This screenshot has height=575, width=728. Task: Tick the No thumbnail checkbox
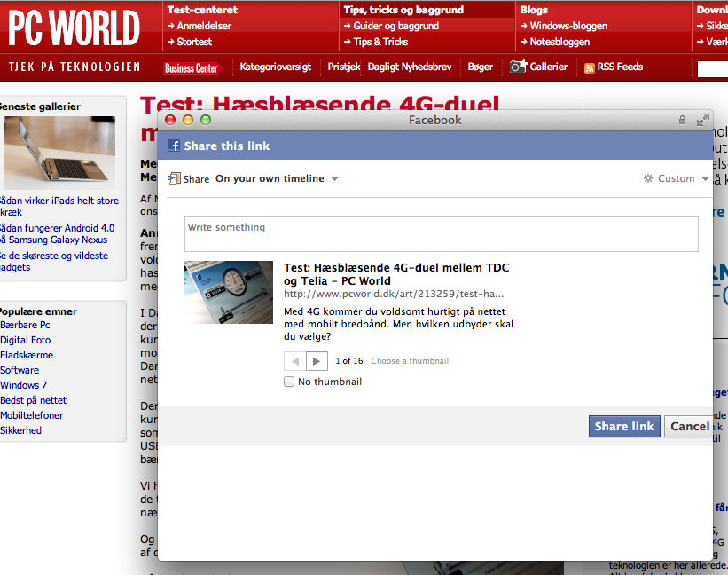289,382
